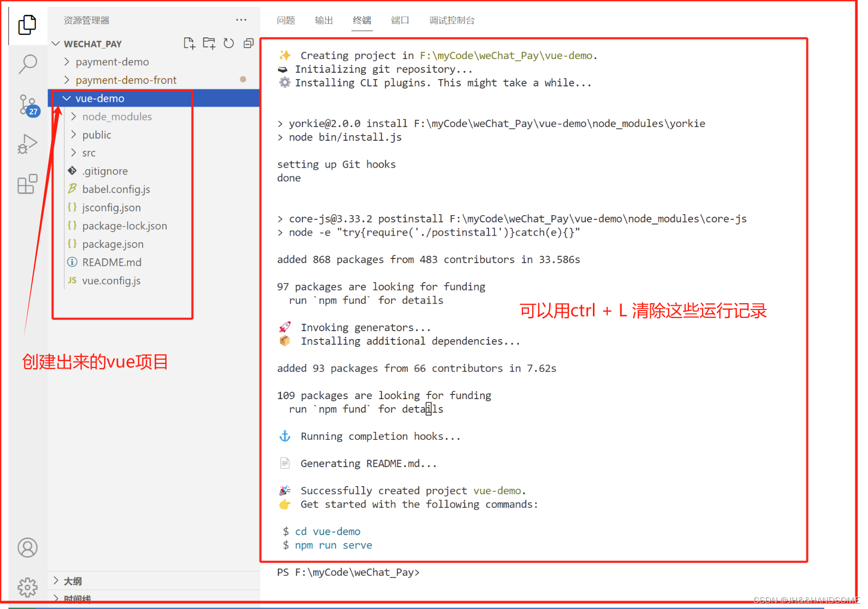Switch to the 输出 output tab
This screenshot has height=609, width=868.
324,20
